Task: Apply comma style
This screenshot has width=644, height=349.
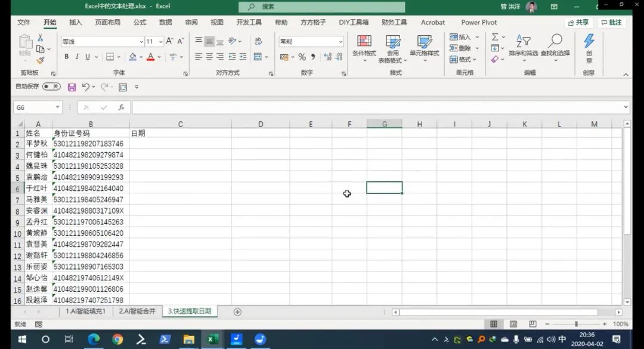Action: (x=313, y=57)
